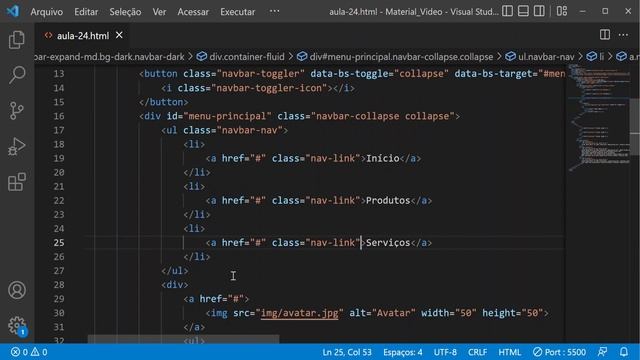This screenshot has width=640, height=360.
Task: Open the Run and Debug view
Action: pos(17,146)
